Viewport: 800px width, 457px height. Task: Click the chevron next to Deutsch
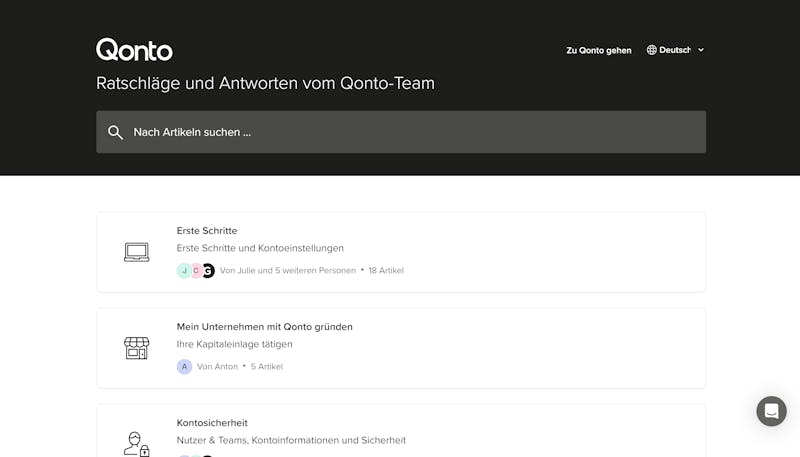(x=701, y=50)
